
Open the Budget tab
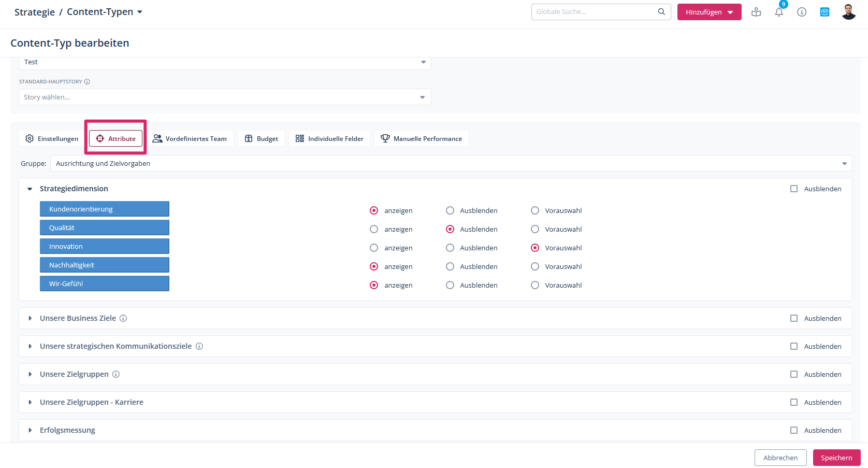pos(261,138)
